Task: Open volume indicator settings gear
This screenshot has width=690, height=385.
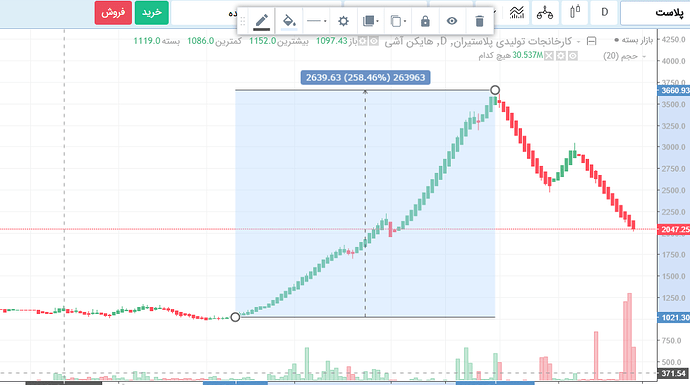Action: pos(561,56)
